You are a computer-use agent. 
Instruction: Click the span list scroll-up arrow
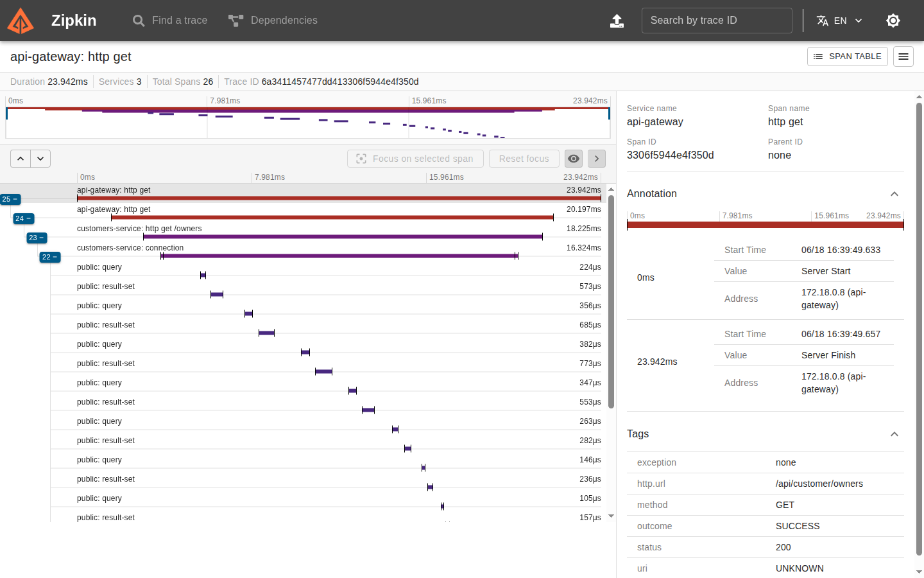pos(611,189)
